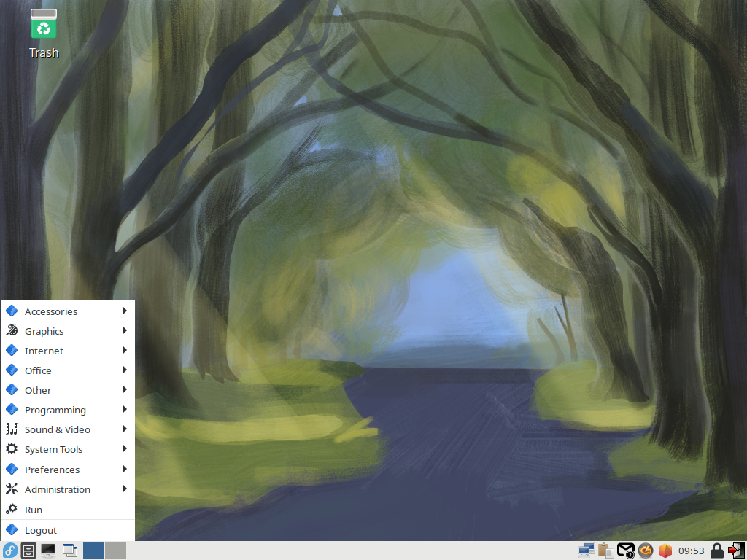Click the lock screen padlock icon

point(716,551)
